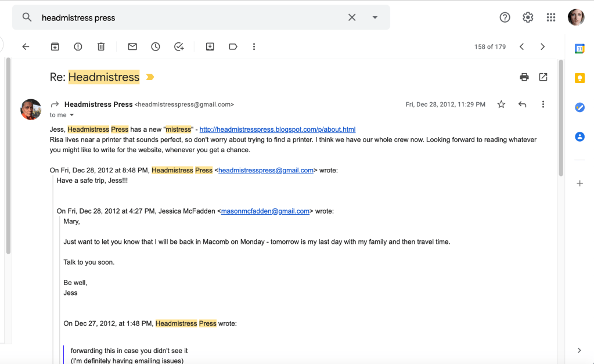The height and width of the screenshot is (364, 594).
Task: Report this message as spam
Action: point(78,46)
